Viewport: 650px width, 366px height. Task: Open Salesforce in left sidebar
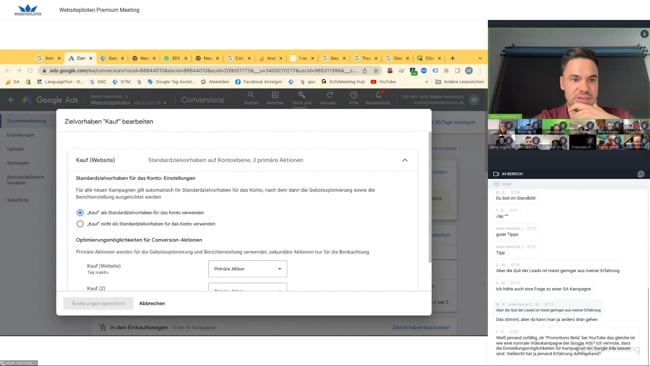click(x=18, y=200)
